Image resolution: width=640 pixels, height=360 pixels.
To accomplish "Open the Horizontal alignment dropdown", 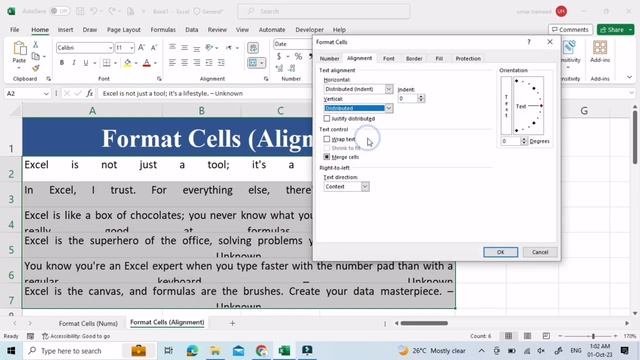I will (389, 89).
